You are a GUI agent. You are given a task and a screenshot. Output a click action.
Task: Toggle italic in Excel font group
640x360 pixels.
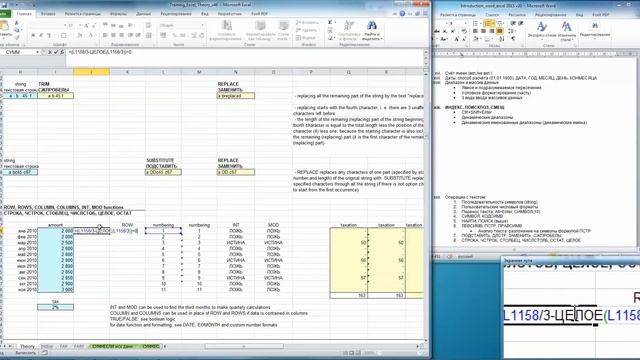point(40,36)
